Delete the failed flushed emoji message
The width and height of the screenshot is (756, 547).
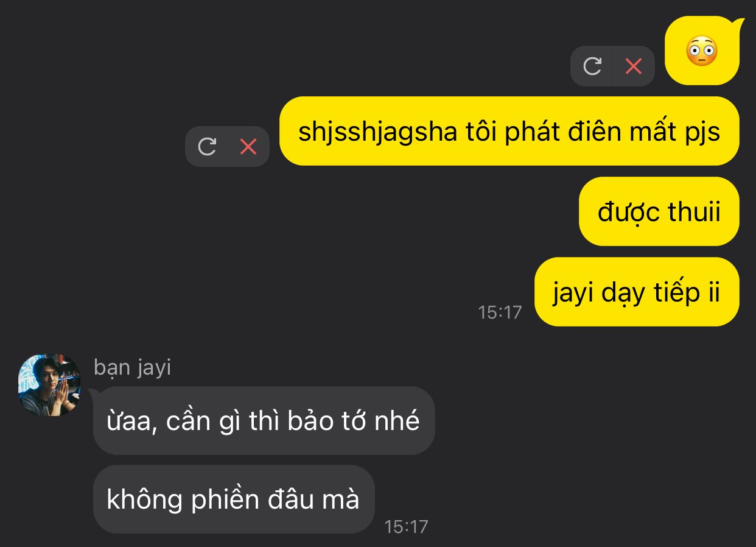tap(634, 66)
